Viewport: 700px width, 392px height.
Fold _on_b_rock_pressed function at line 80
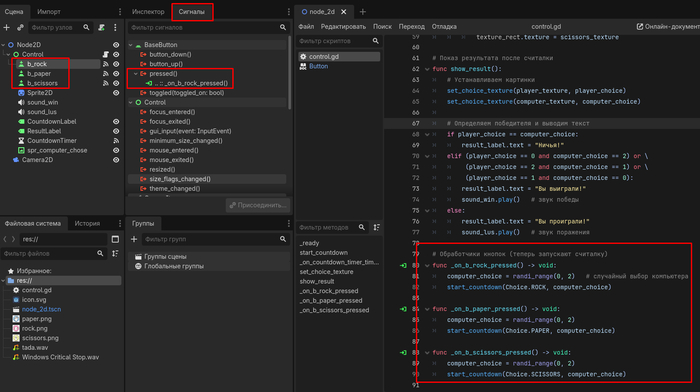pyautogui.click(x=427, y=266)
